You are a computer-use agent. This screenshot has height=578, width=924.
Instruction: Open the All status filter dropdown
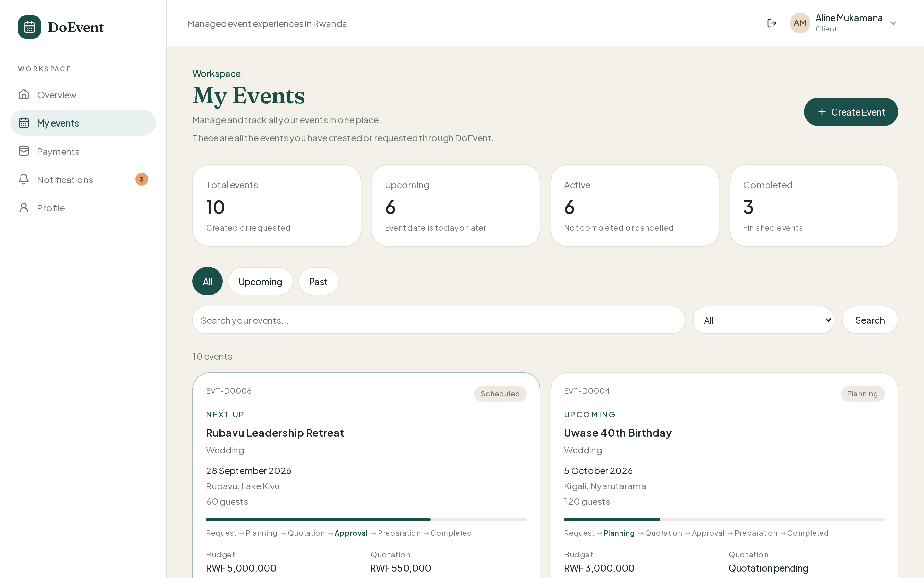click(763, 320)
